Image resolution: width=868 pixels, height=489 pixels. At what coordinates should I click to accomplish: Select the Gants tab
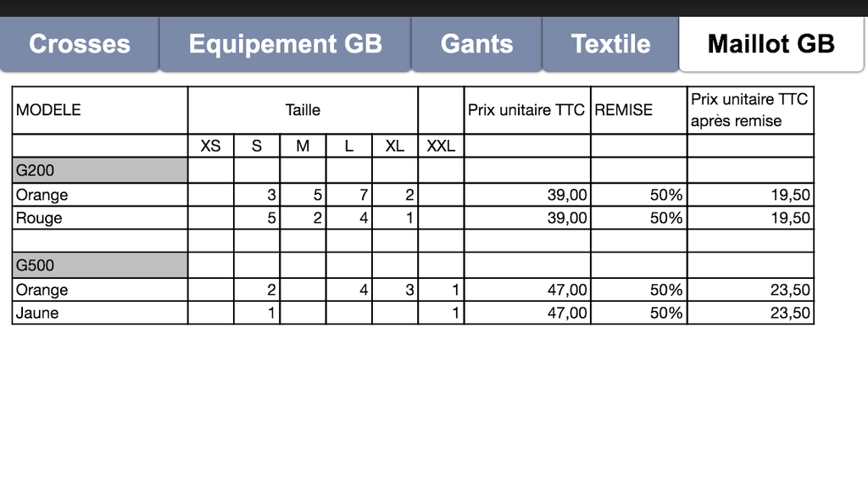[x=476, y=44]
